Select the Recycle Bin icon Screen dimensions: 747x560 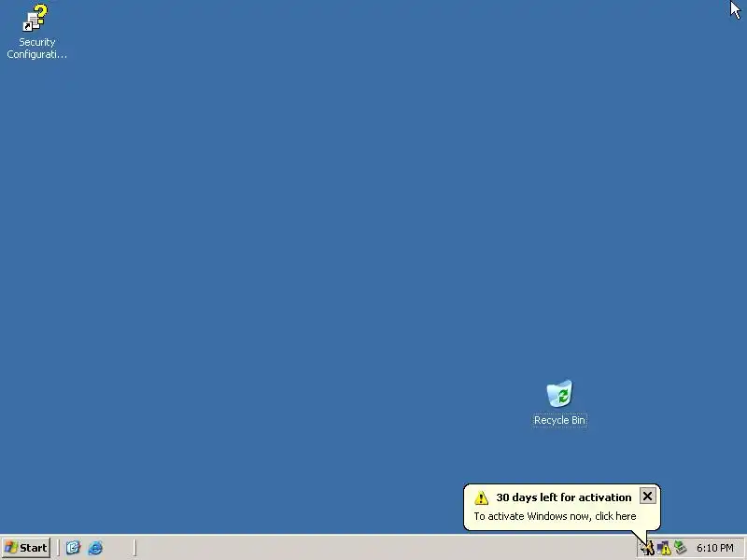(x=559, y=393)
